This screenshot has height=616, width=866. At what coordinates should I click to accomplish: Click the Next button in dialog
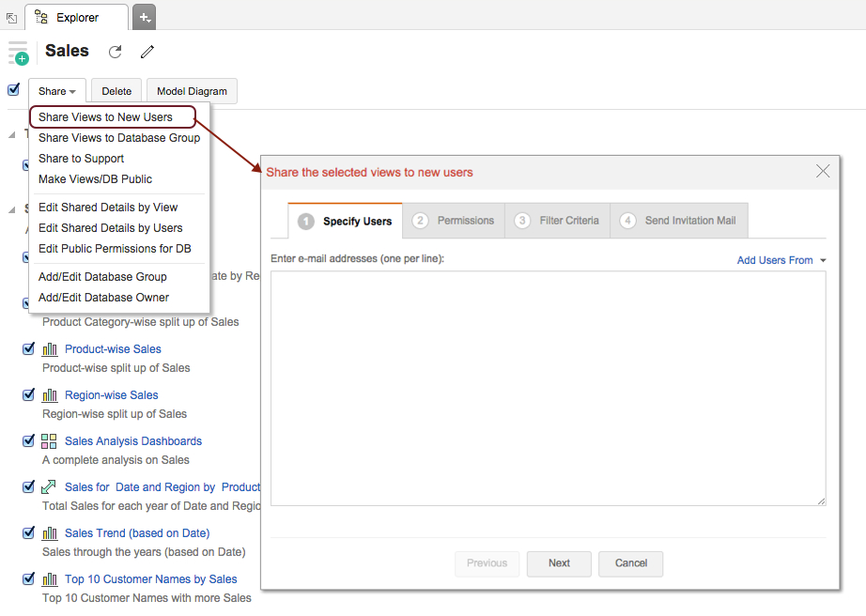click(559, 563)
